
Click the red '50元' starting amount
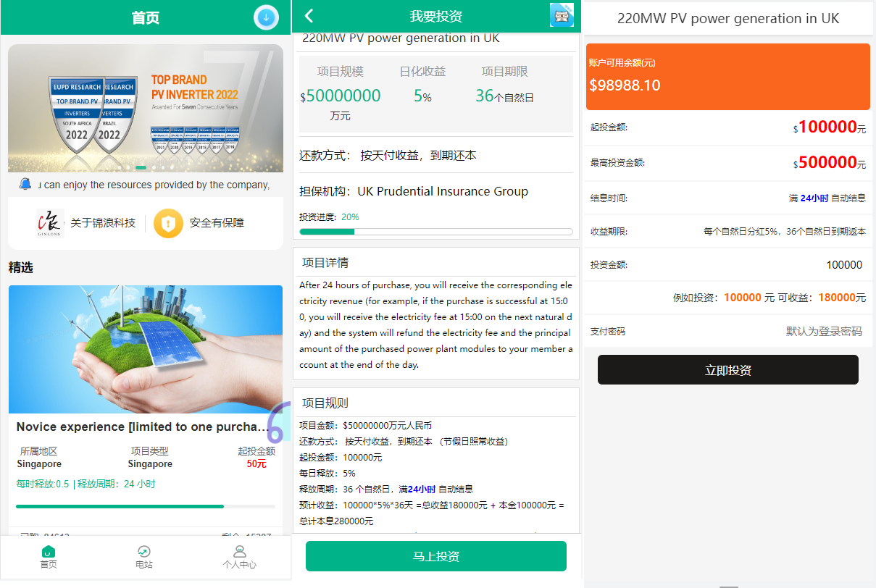256,463
